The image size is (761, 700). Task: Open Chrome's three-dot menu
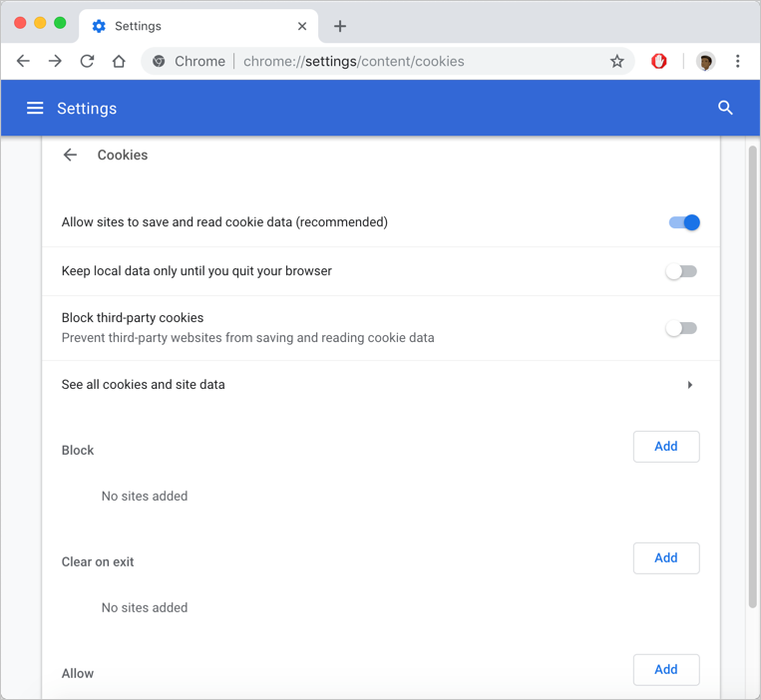click(737, 61)
